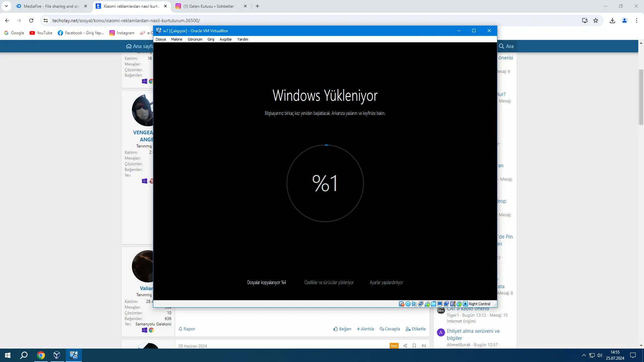The image size is (644, 362).
Task: Open the YouTube bookmark
Action: [x=41, y=33]
